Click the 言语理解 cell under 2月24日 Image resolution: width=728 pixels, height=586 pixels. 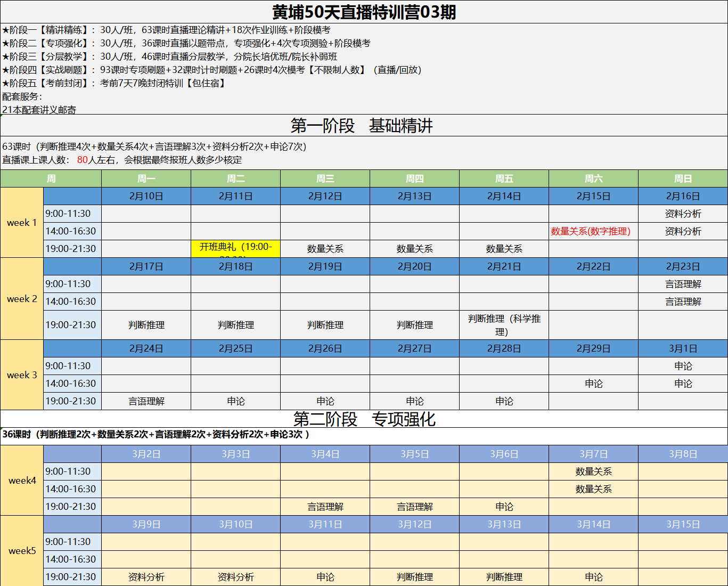click(146, 401)
